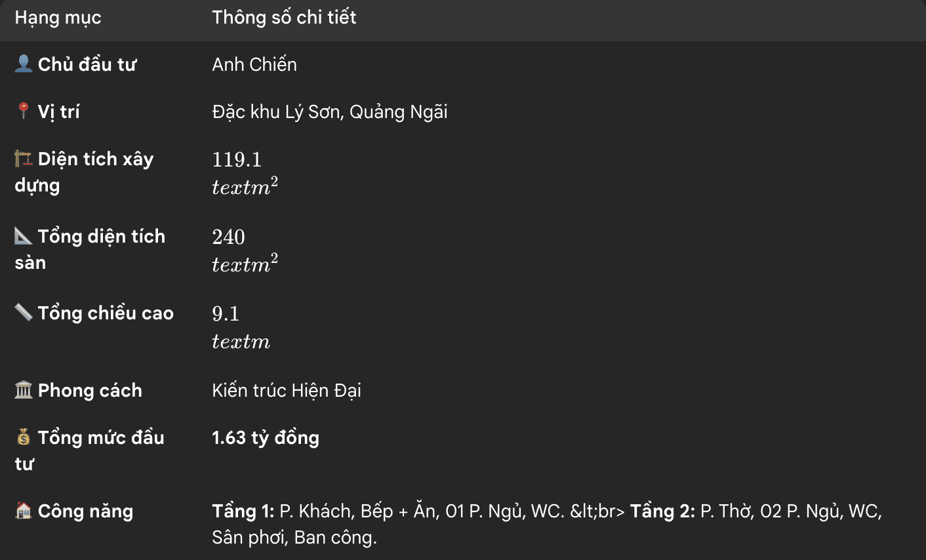The image size is (926, 560).
Task: Click the 'Tổng mức đầu tư' row label
Action: (x=100, y=437)
